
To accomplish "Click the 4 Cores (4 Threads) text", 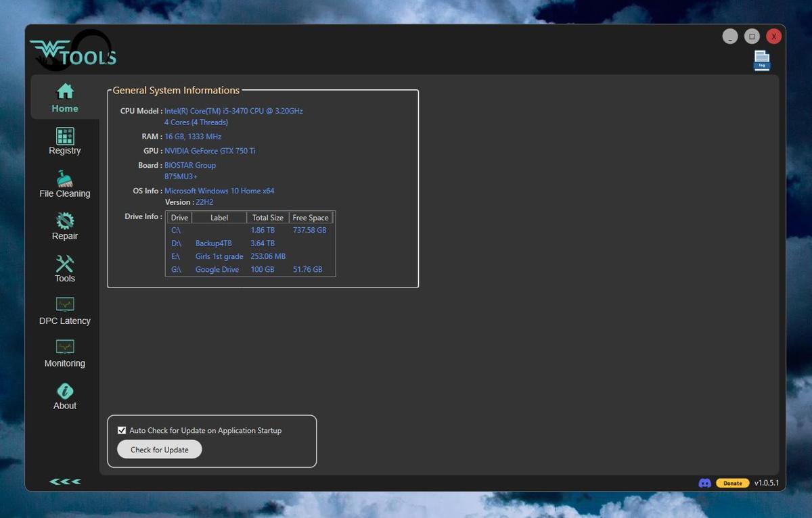I will pos(196,122).
